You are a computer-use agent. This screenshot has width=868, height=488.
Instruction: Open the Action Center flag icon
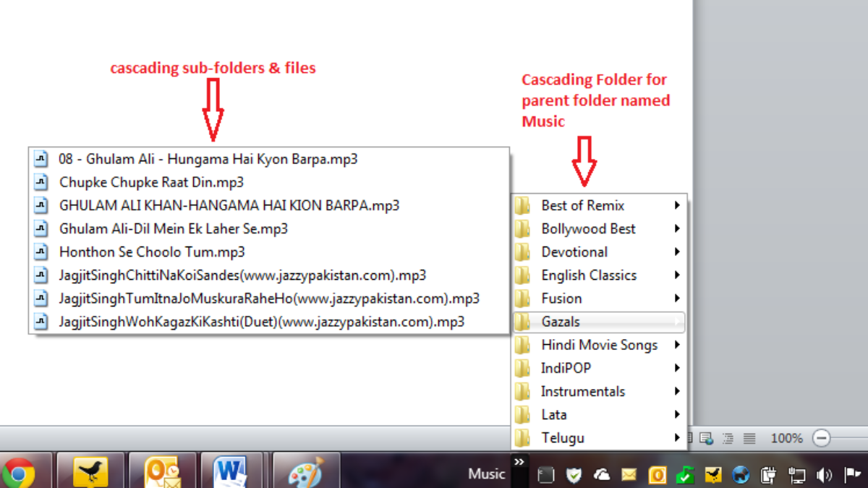854,475
